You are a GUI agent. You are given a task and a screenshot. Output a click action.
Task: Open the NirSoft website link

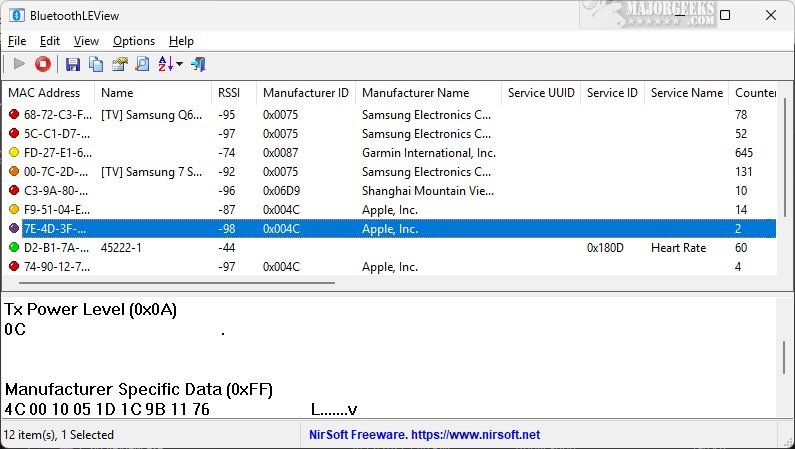coord(425,435)
